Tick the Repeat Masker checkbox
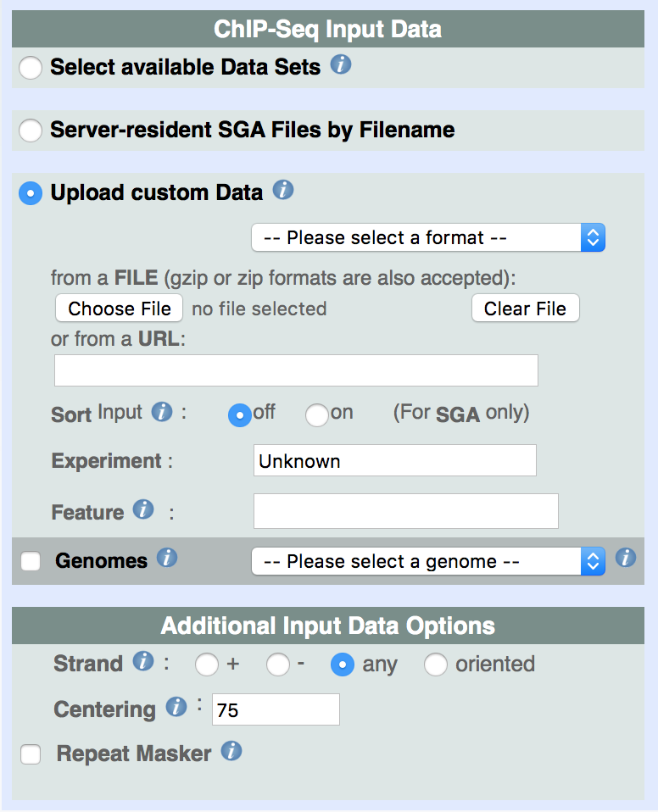The height and width of the screenshot is (812, 658). [x=31, y=754]
